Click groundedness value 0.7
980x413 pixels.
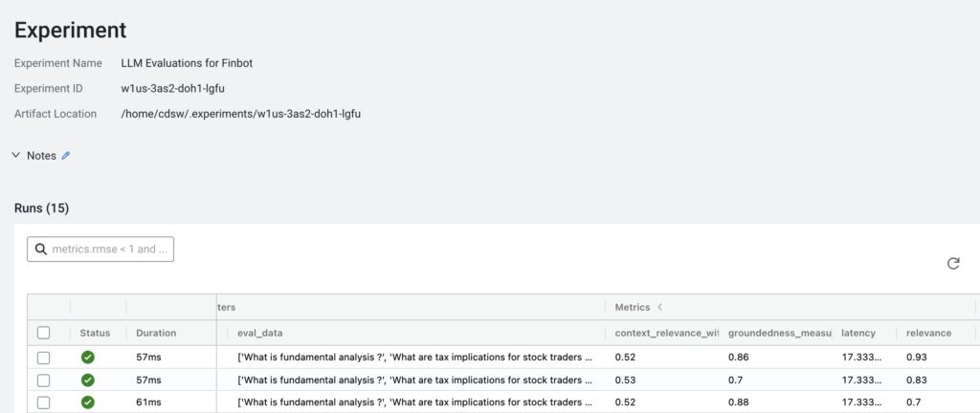pyautogui.click(x=735, y=380)
